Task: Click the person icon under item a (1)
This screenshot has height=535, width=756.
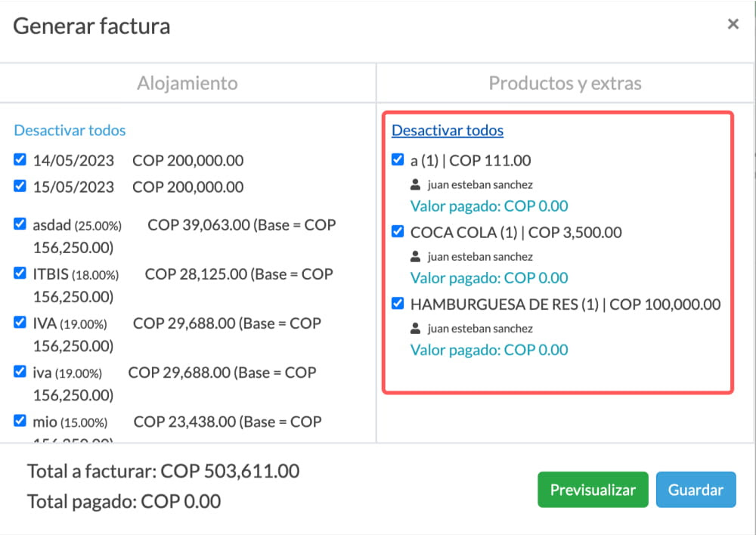Action: [415, 184]
